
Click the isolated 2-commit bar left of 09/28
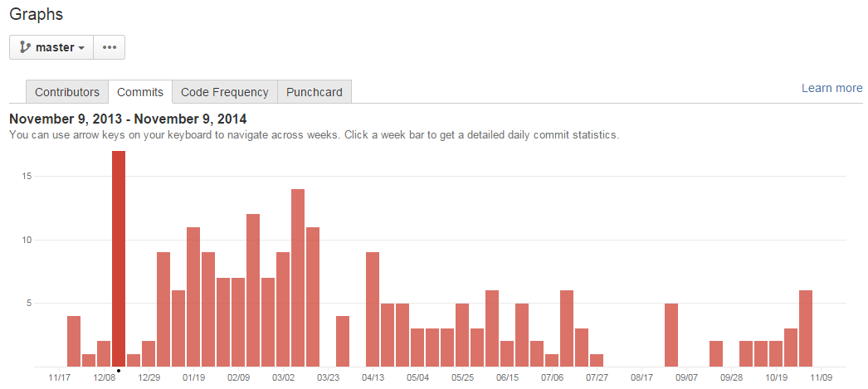pos(716,353)
